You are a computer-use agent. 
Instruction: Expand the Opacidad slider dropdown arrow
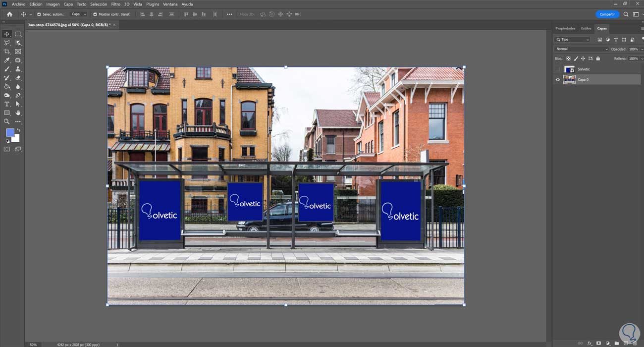642,49
